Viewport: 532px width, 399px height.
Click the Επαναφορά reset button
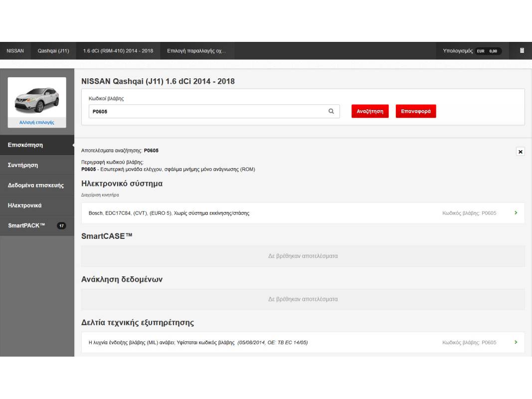(x=416, y=111)
